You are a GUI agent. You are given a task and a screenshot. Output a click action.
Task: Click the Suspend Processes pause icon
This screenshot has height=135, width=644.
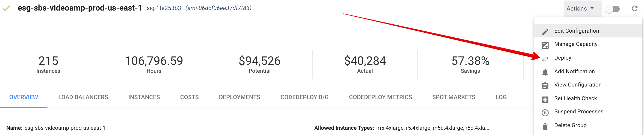point(545,113)
